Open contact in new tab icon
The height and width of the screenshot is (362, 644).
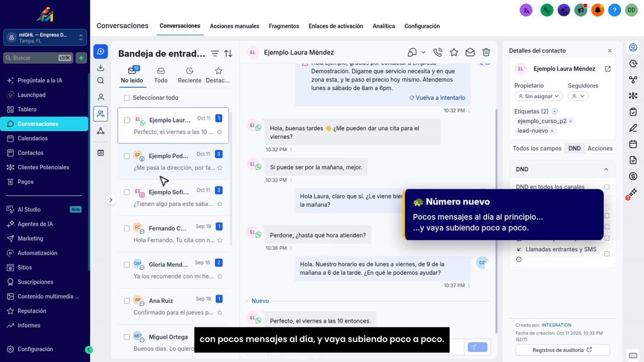coord(608,69)
